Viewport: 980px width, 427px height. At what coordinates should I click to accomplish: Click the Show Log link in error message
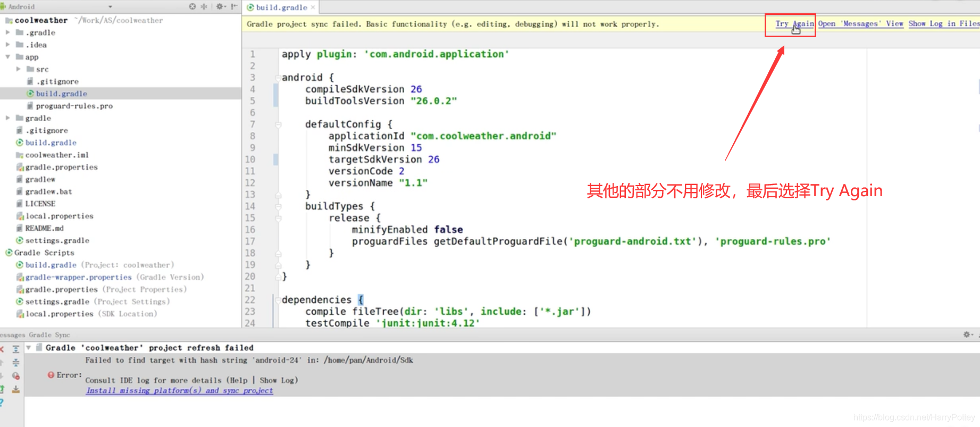[x=277, y=380]
